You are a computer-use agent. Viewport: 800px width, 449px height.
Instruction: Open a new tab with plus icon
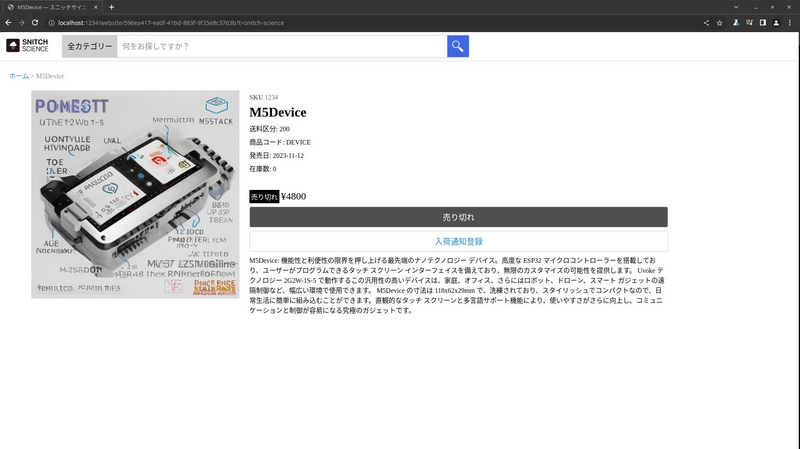[x=111, y=7]
